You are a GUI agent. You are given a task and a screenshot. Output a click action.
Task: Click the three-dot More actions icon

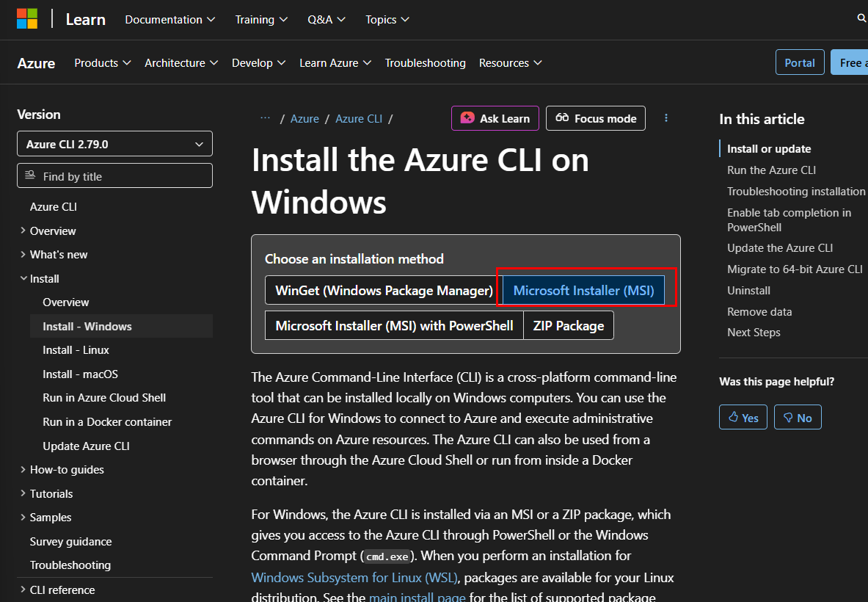click(666, 118)
